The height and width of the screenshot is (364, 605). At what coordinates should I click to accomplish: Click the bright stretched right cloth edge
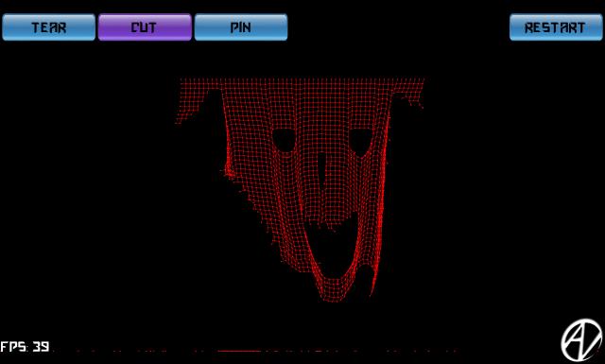(384, 185)
